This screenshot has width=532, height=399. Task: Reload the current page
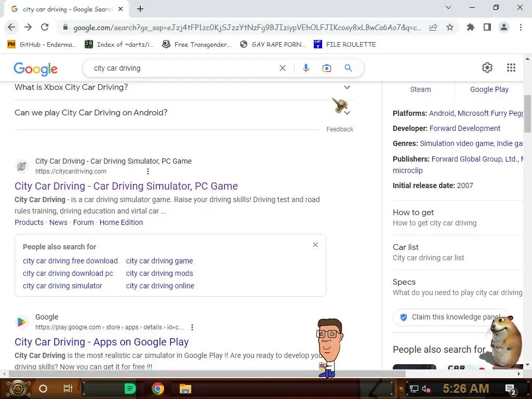[45, 27]
